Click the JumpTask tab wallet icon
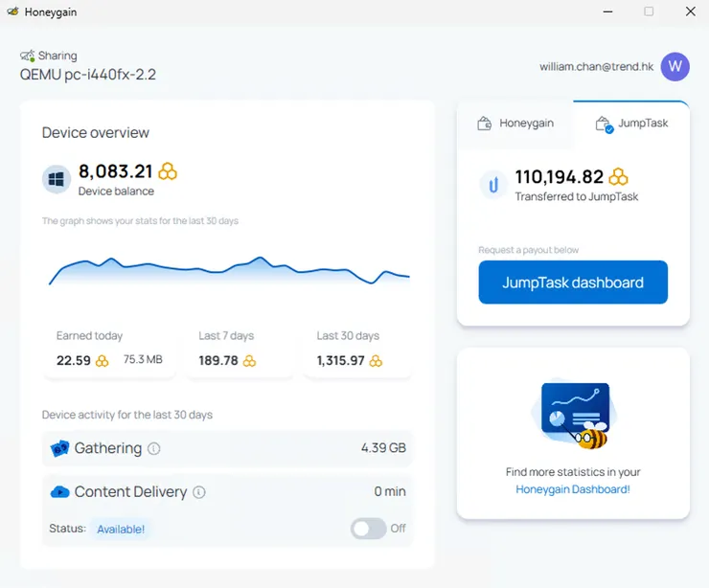709x588 pixels. [x=605, y=124]
